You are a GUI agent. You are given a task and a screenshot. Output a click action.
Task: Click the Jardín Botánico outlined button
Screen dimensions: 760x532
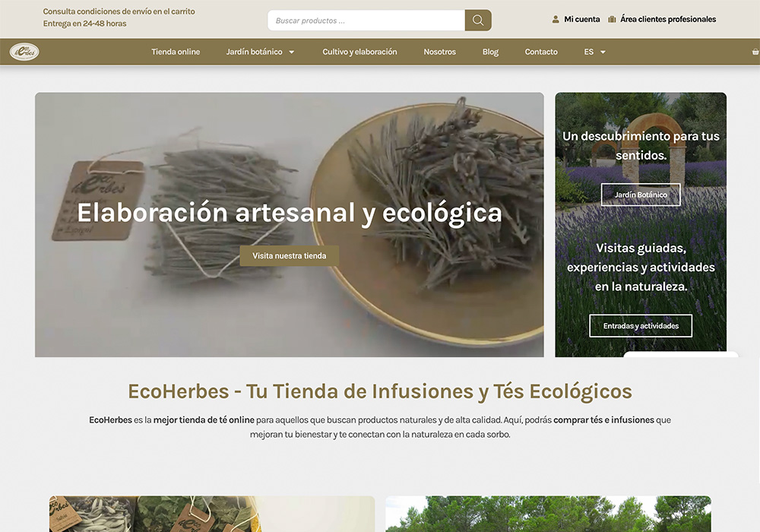point(641,195)
